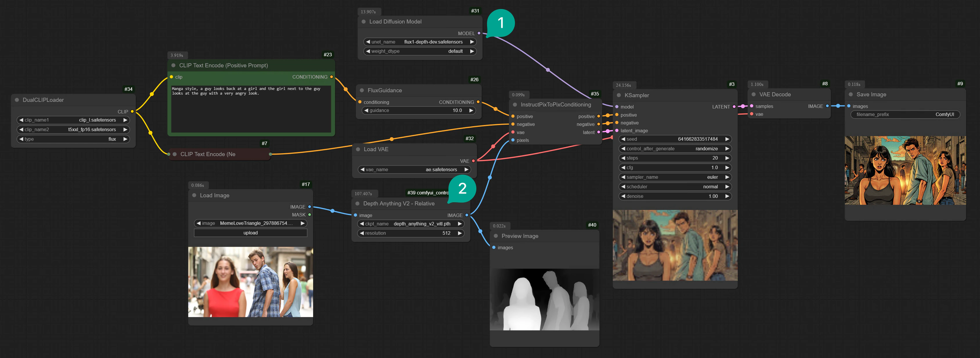This screenshot has height=358, width=980.
Task: Collapse the DualCLIPLoader node via its title dot
Action: (16, 100)
